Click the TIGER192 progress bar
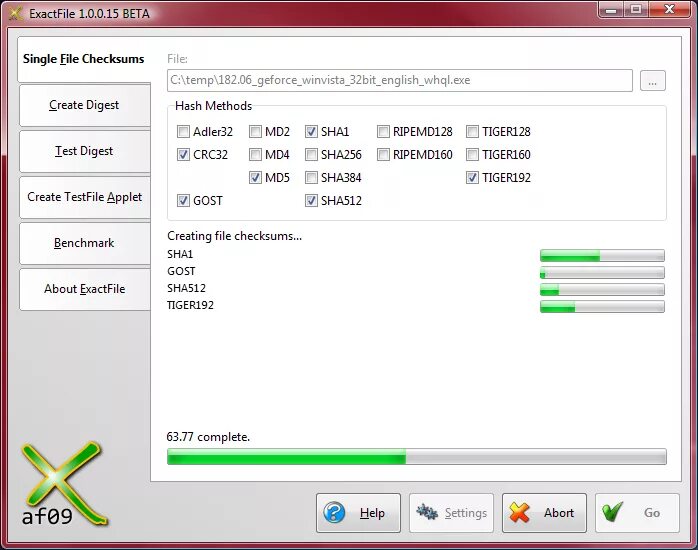 click(602, 306)
